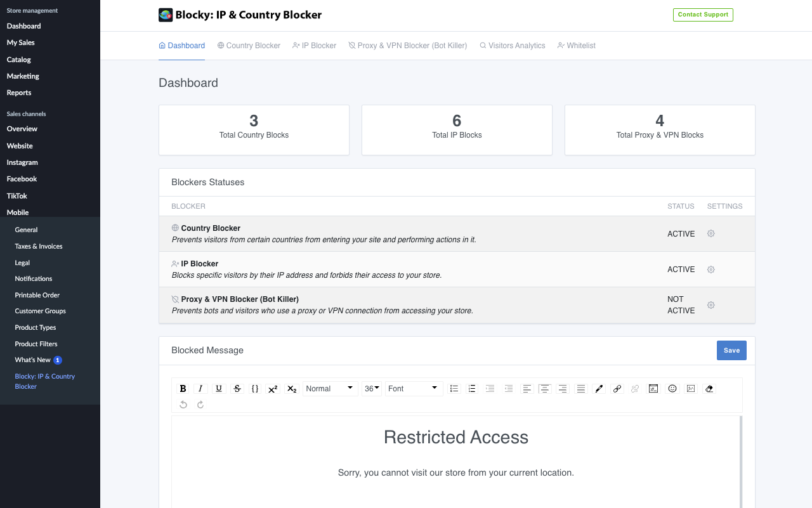The image size is (812, 508).
Task: Open Overview under Sales channels
Action: (22, 129)
